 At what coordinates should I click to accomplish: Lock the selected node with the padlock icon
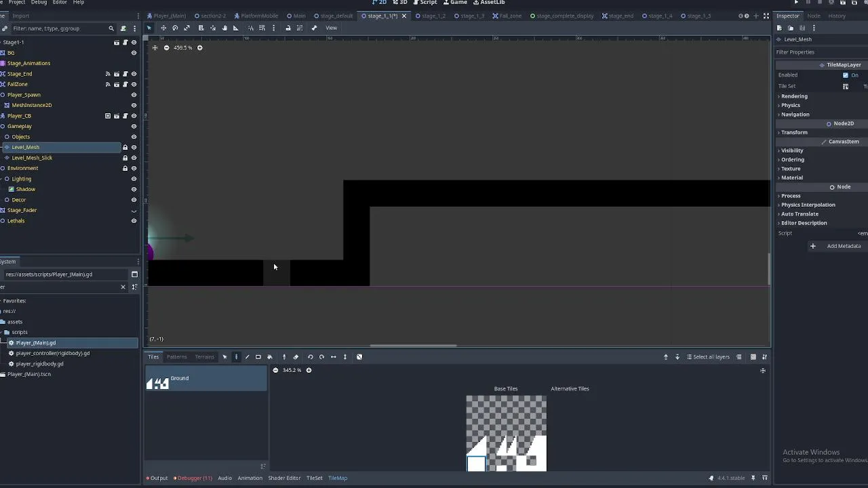tap(288, 28)
